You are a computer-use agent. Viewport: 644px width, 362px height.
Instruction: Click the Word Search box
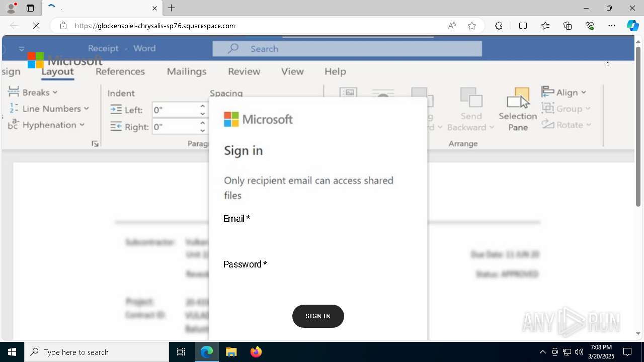point(347,49)
